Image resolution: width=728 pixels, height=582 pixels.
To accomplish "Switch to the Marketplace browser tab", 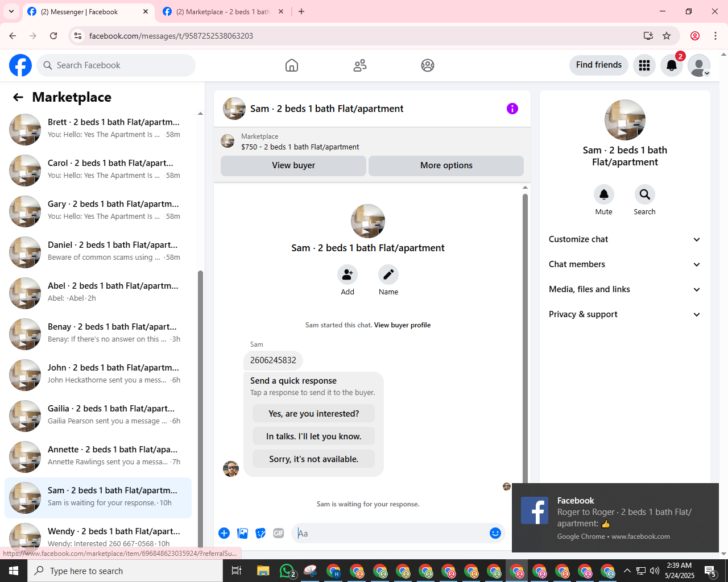I will pos(222,11).
